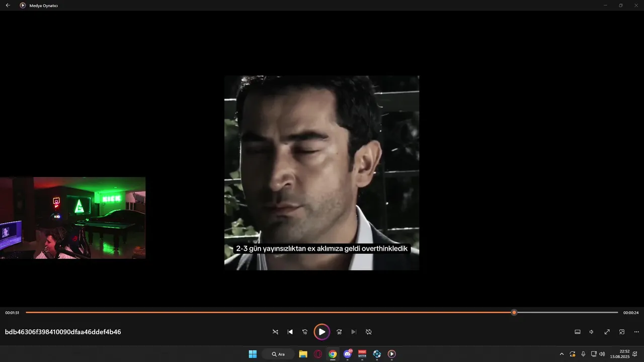Image resolution: width=644 pixels, height=362 pixels.
Task: Click the taskbar search box Ara
Action: tap(278, 354)
